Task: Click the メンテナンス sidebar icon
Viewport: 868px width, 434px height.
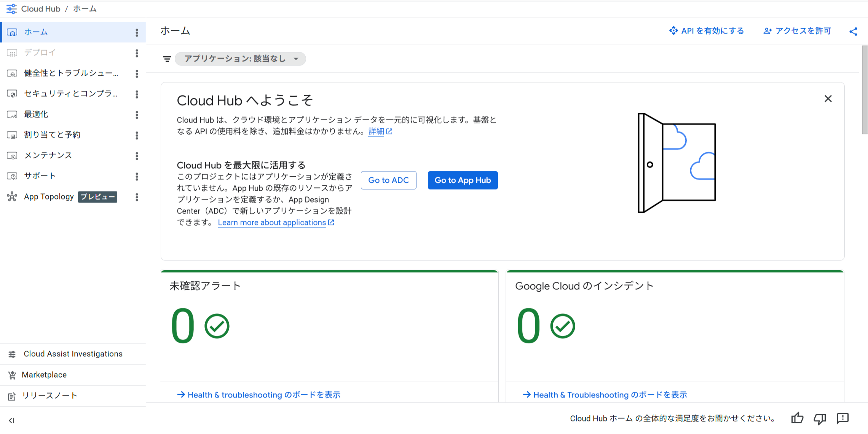Action: click(x=13, y=155)
